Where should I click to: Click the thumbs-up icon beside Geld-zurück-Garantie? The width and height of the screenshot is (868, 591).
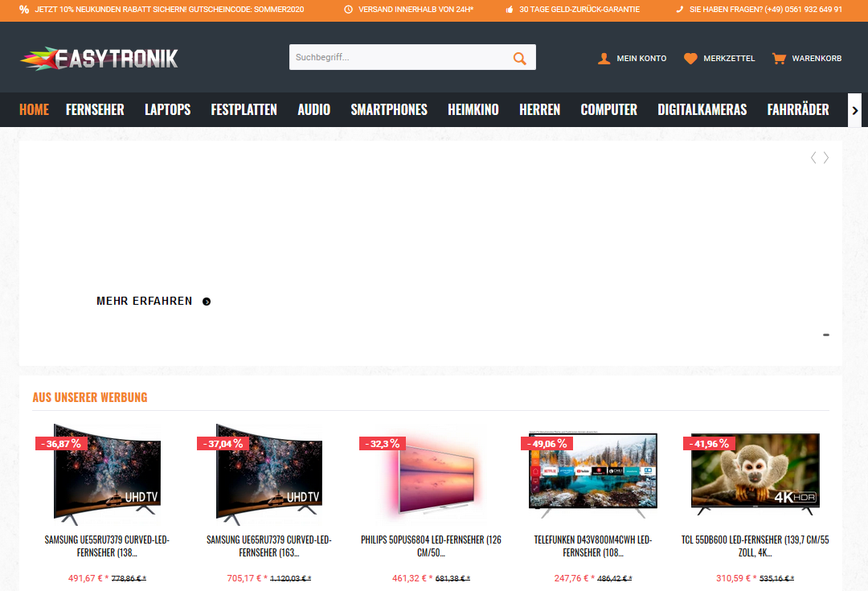[510, 10]
